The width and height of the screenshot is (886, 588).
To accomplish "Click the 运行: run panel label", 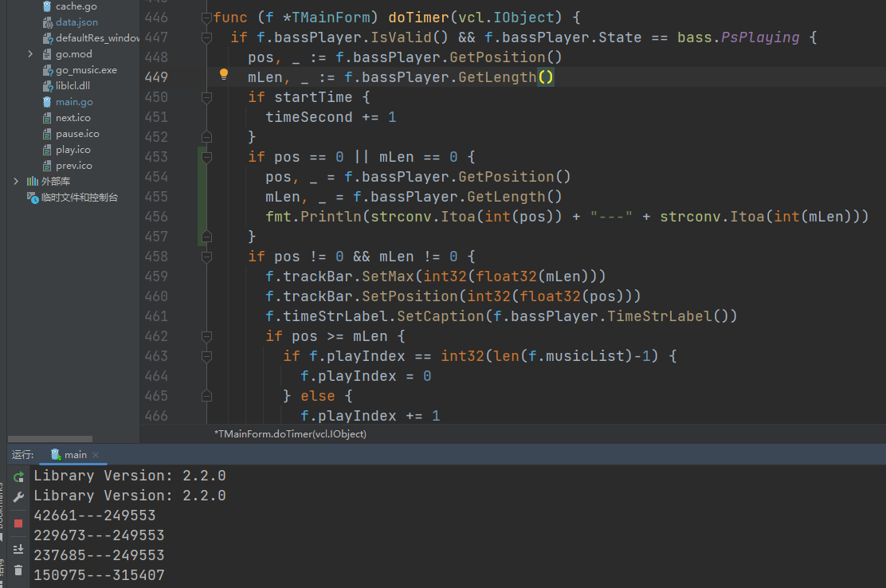I will [22, 455].
